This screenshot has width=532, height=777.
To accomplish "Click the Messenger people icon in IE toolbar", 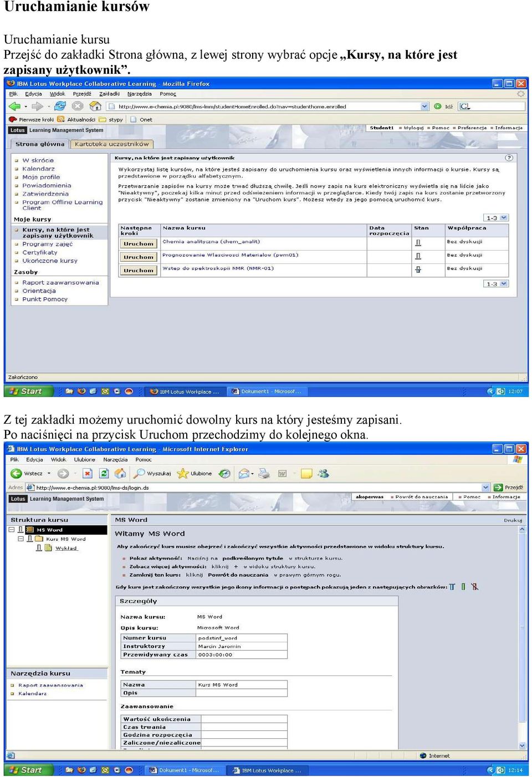I will 324,474.
